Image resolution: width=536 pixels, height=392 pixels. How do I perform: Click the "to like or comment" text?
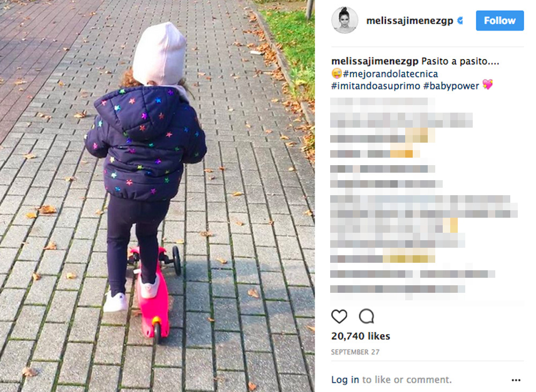407,380
